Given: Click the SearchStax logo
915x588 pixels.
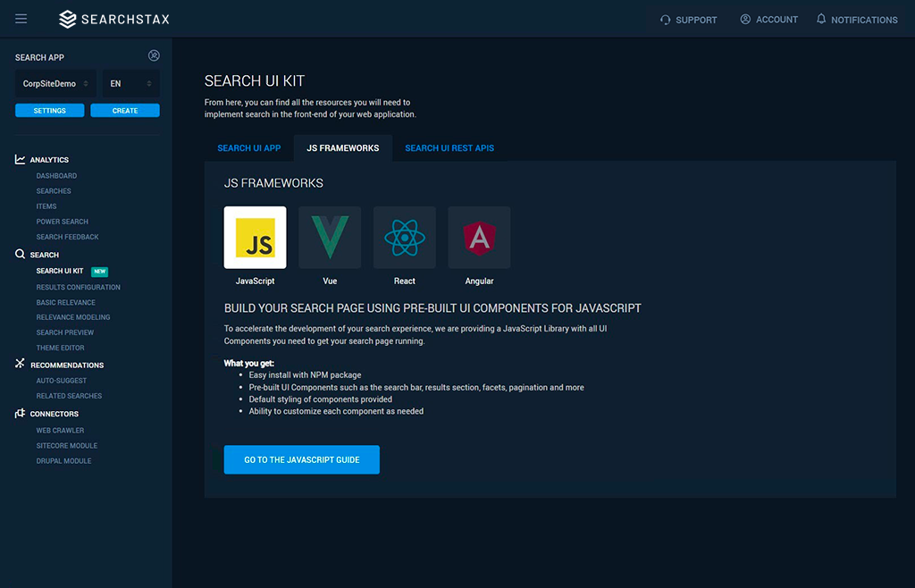Looking at the screenshot, I should point(113,19).
